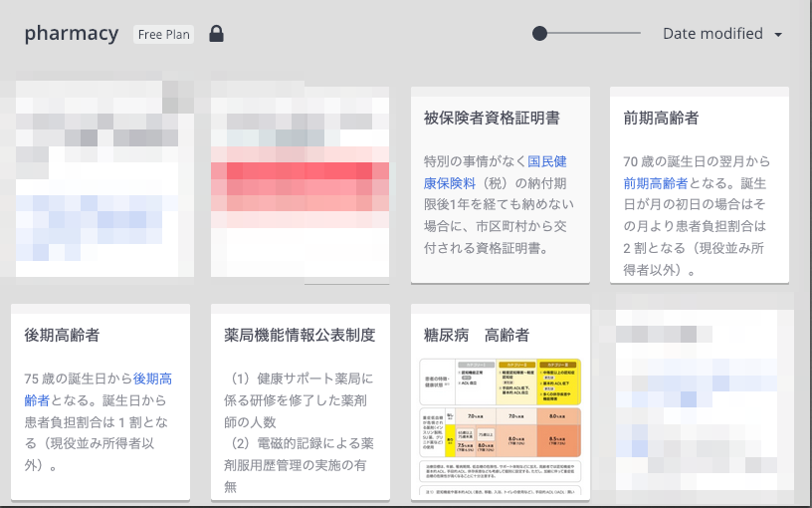Viewport: 812px width, 508px height.
Task: Open the 後期高齢者 card title
Action: point(62,336)
